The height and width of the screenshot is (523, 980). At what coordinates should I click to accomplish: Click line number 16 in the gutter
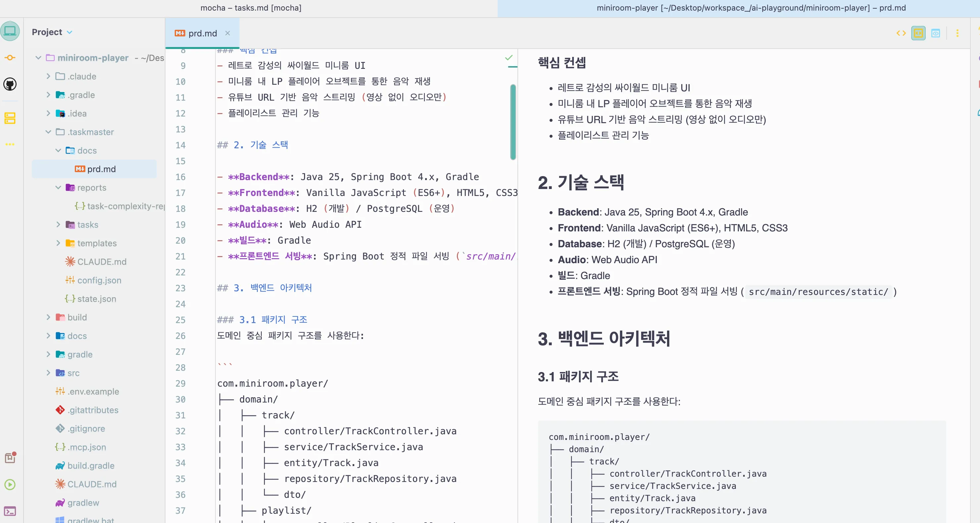click(180, 177)
